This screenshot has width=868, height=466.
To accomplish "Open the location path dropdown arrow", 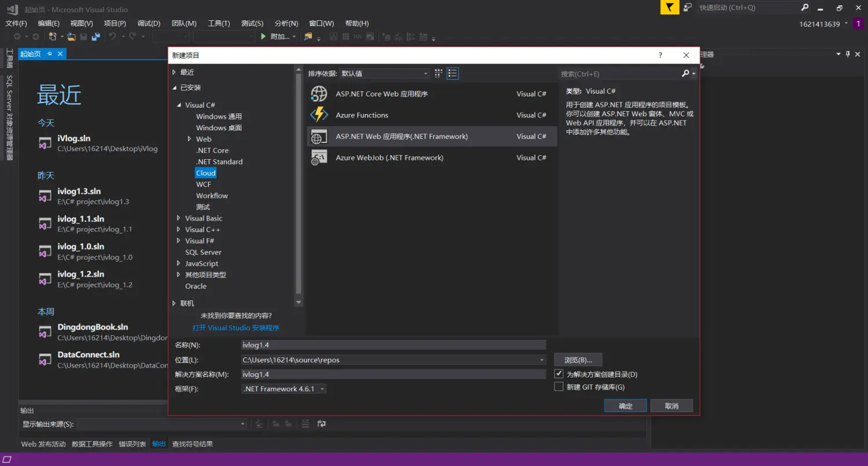I will (x=542, y=360).
